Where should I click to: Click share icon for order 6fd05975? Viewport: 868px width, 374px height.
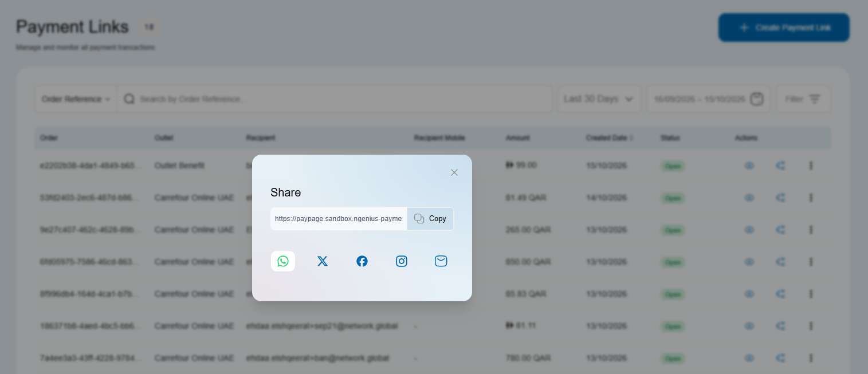pos(780,262)
